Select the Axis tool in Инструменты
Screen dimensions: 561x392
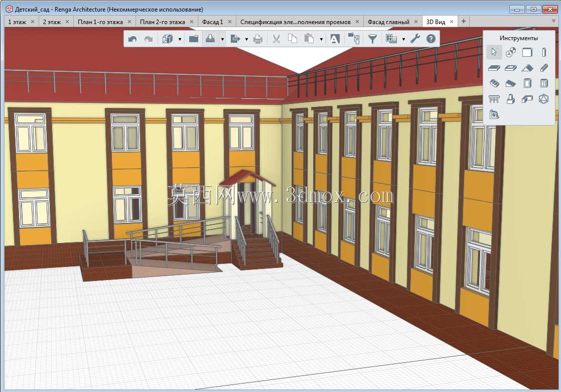510,52
